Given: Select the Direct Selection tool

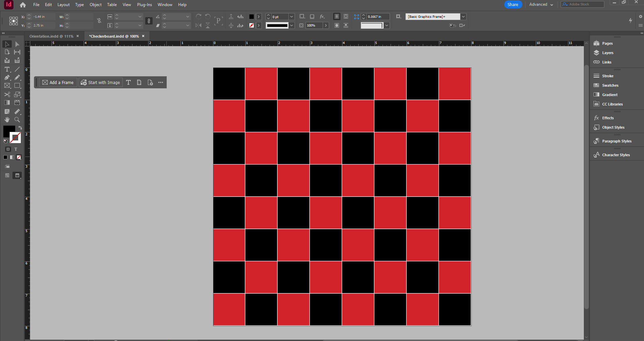Looking at the screenshot, I should (x=17, y=44).
